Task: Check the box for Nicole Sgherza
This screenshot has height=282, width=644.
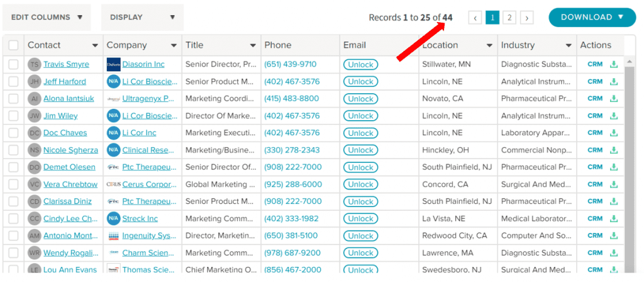Action: pos(14,150)
